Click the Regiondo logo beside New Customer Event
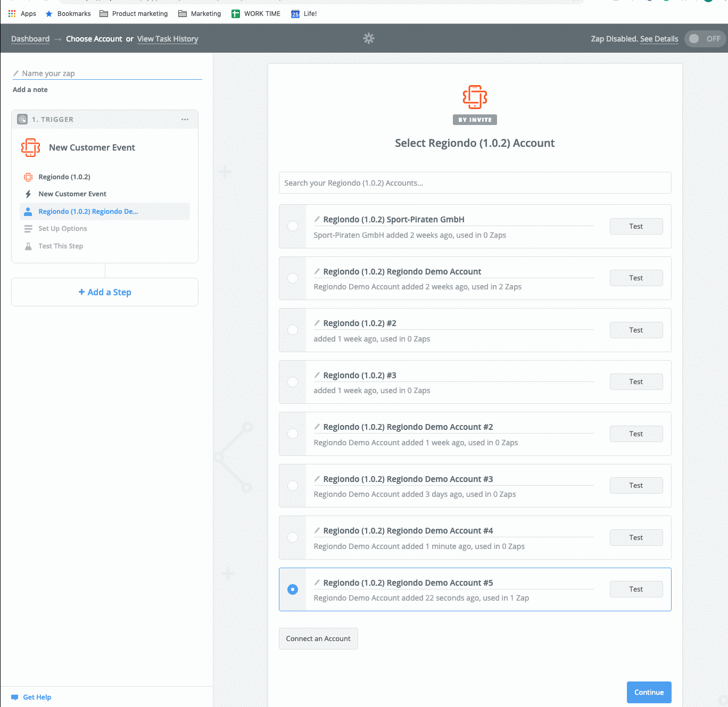This screenshot has width=728, height=707. tap(30, 147)
